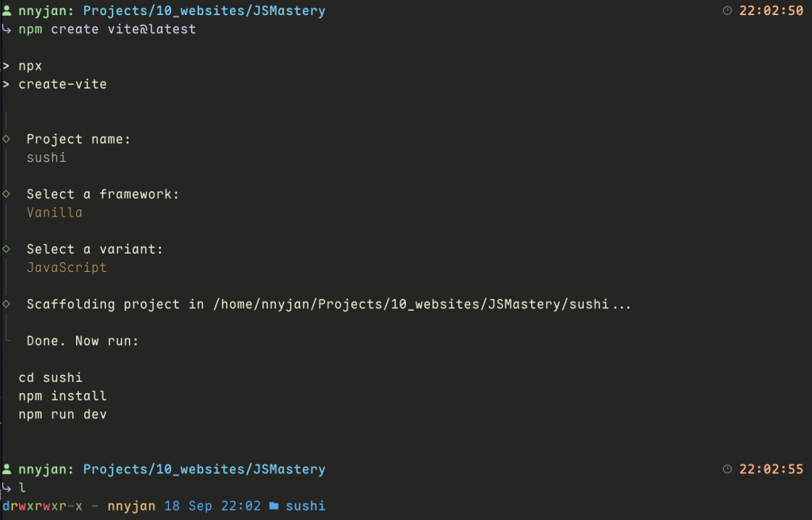812x520 pixels.
Task: Click the diamond marker beside Select a framework
Action: pos(6,194)
